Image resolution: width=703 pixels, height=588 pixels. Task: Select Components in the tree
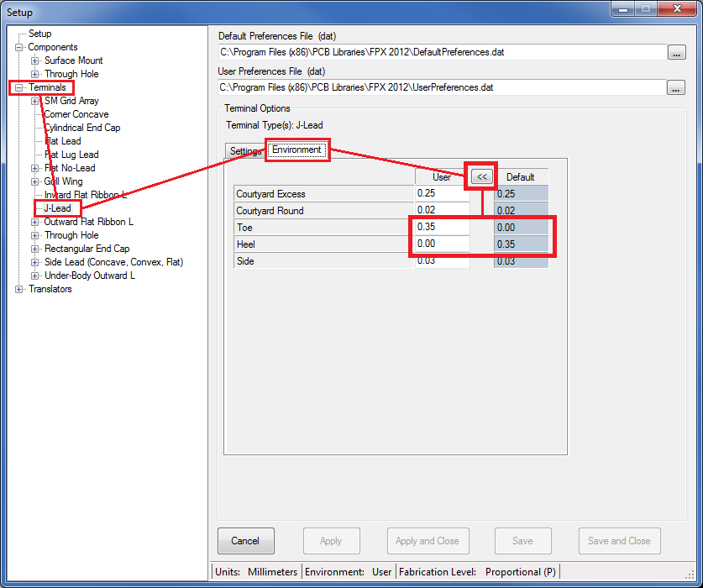52,47
